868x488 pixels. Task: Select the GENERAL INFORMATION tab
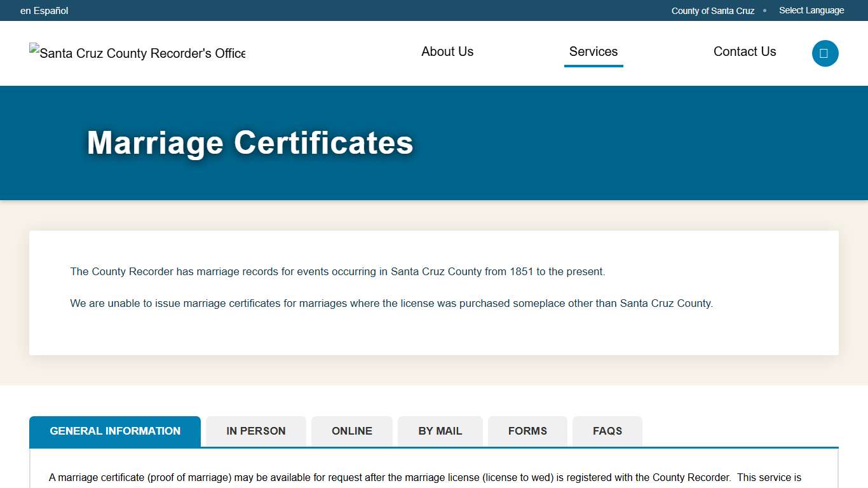click(114, 431)
